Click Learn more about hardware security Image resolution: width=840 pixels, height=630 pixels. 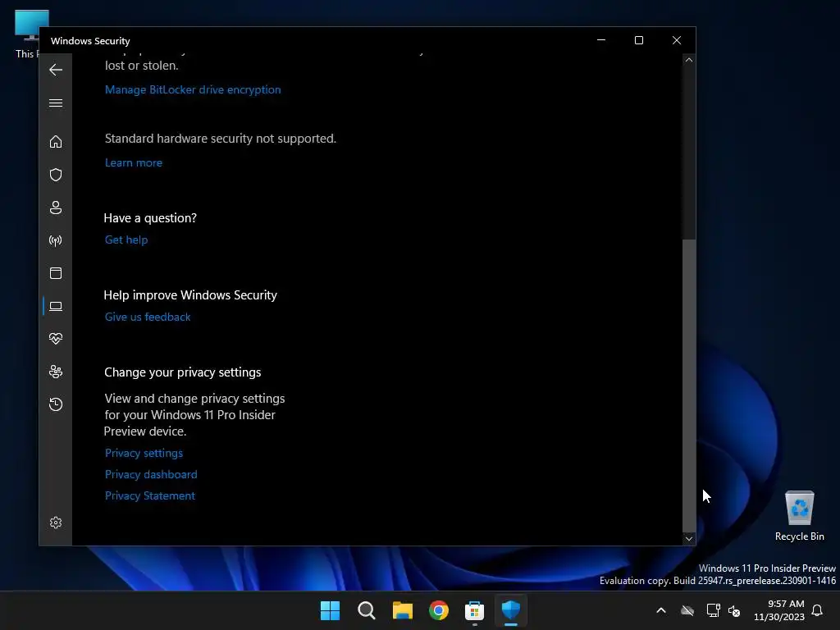(x=134, y=163)
